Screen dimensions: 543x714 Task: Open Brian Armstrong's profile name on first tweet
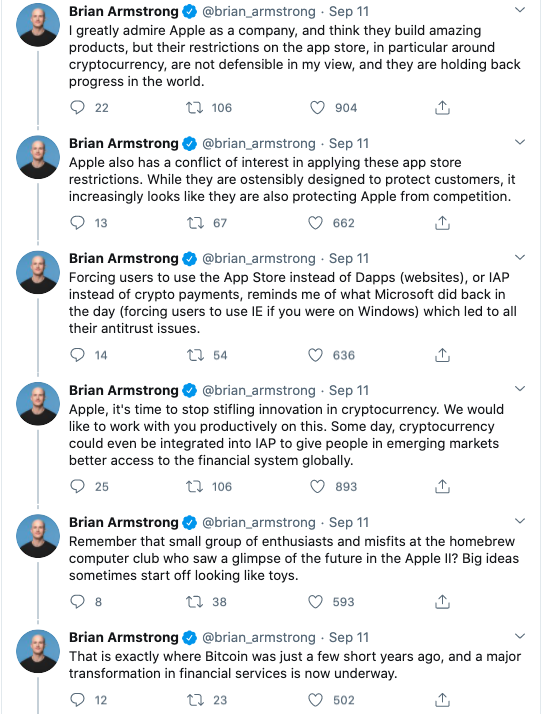click(123, 11)
